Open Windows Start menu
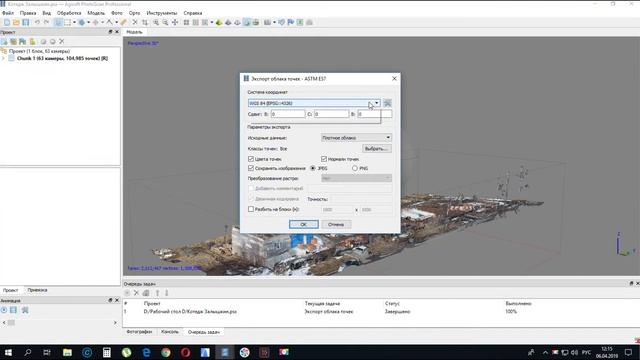The image size is (640, 360). [8, 353]
